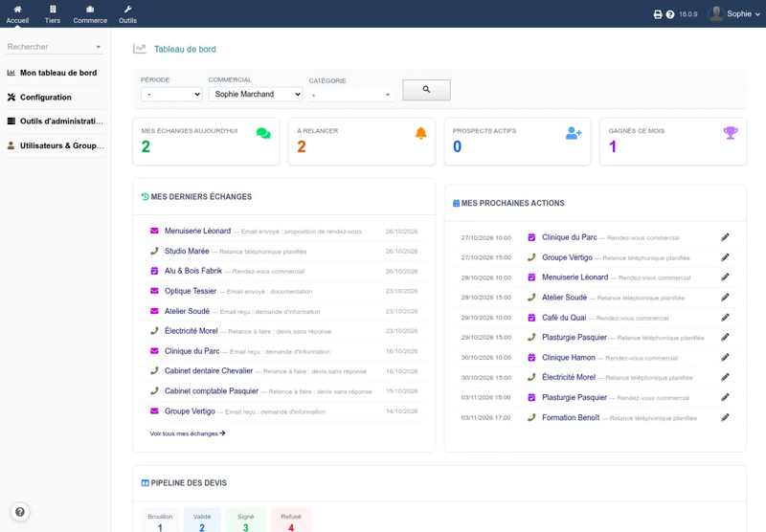The width and height of the screenshot is (766, 532).
Task: Click envelope icon beside Groupe Vertigo exchange
Action: 154,410
